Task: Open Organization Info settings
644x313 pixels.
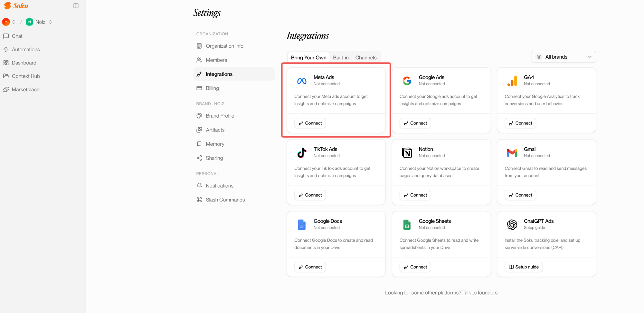Action: [234, 46]
